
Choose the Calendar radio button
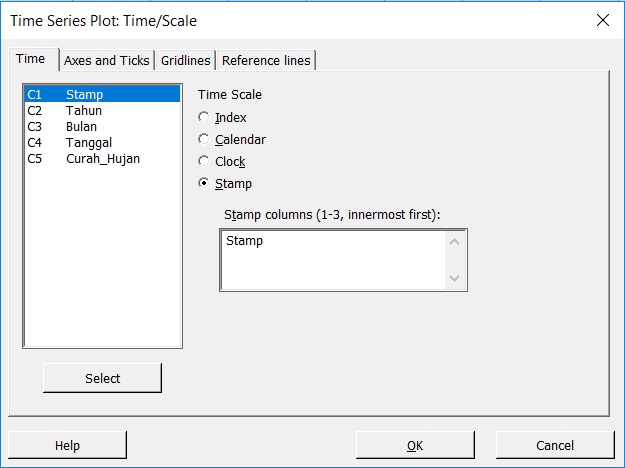click(x=205, y=140)
